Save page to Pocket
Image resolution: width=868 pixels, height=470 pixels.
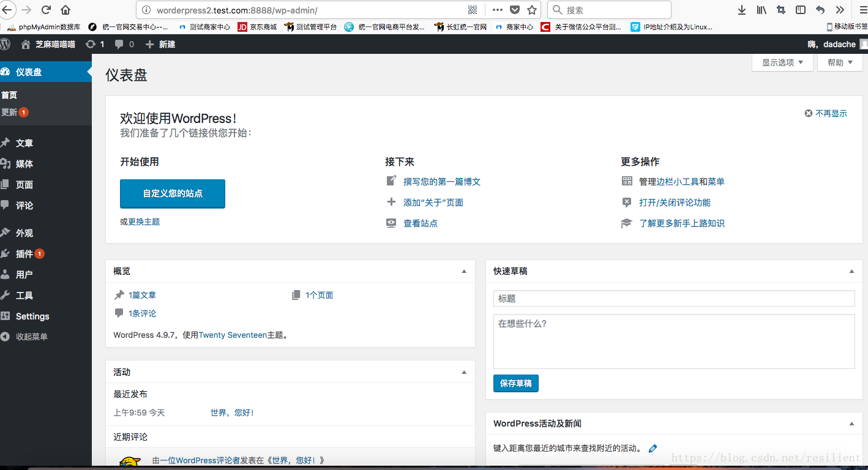(x=515, y=10)
